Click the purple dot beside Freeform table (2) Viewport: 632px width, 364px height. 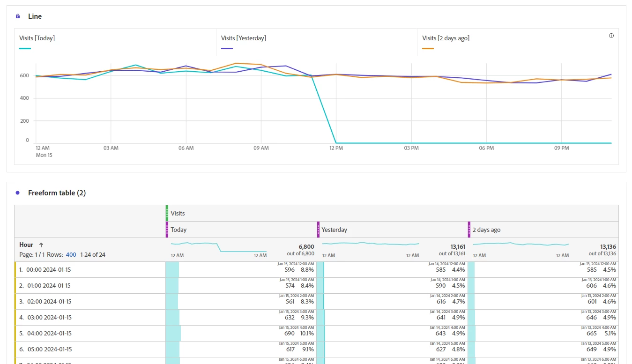[x=18, y=193]
